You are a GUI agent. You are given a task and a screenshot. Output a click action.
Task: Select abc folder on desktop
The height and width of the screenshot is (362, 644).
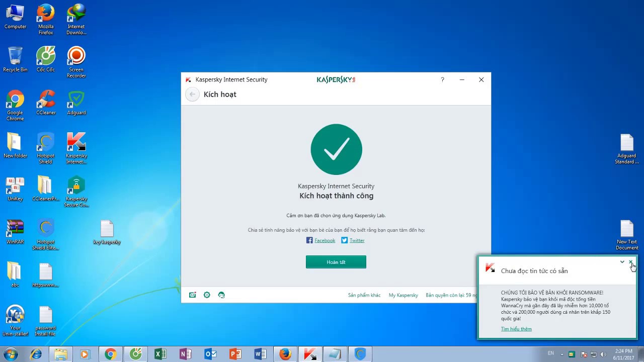(x=15, y=275)
